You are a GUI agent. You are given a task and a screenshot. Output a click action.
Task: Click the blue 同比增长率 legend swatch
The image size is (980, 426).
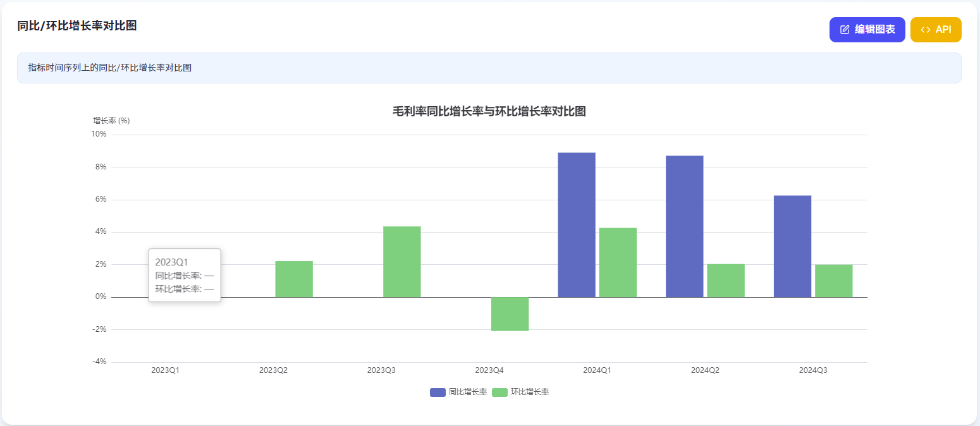(x=438, y=393)
